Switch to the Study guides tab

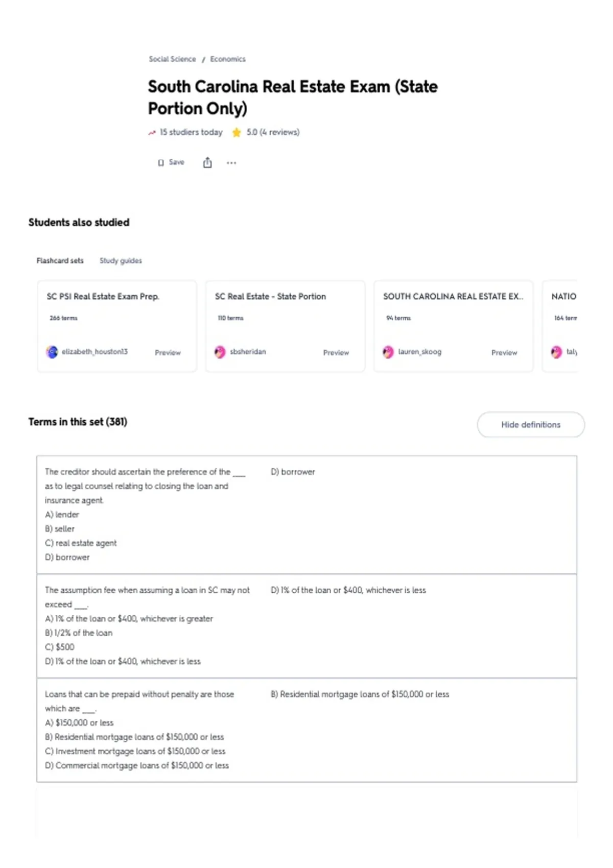pos(121,260)
